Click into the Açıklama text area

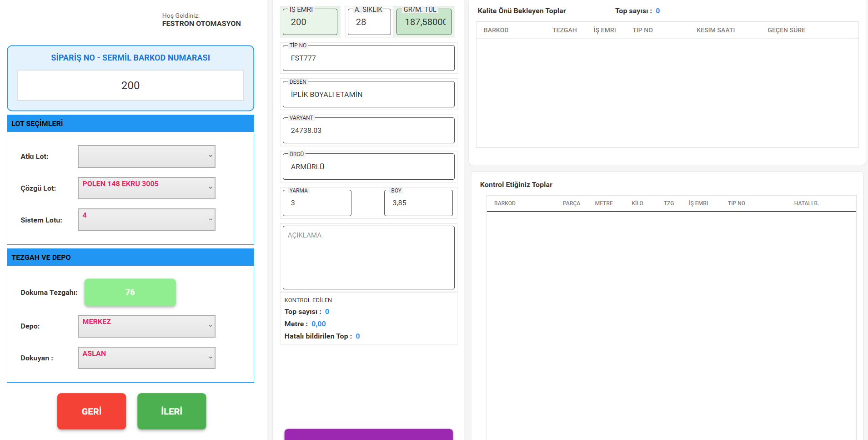click(368, 258)
